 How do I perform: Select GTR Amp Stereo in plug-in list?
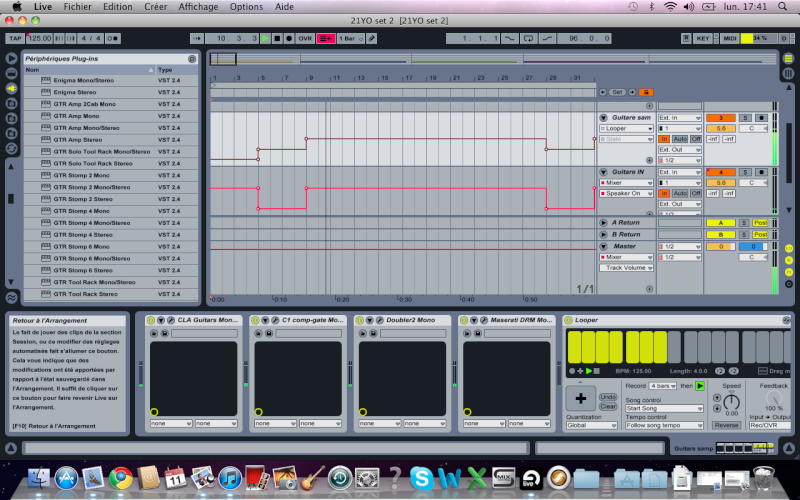(85, 139)
